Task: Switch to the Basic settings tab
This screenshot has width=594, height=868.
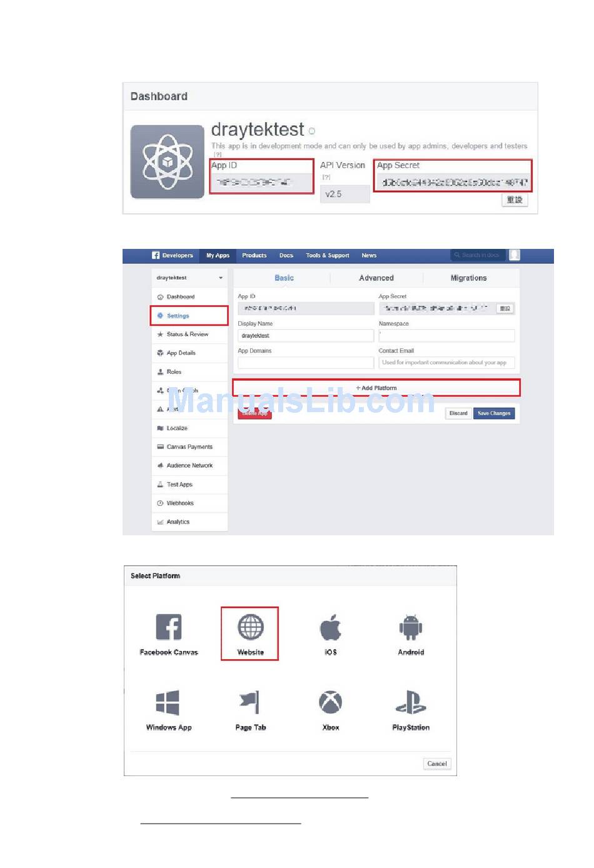Action: pyautogui.click(x=284, y=278)
